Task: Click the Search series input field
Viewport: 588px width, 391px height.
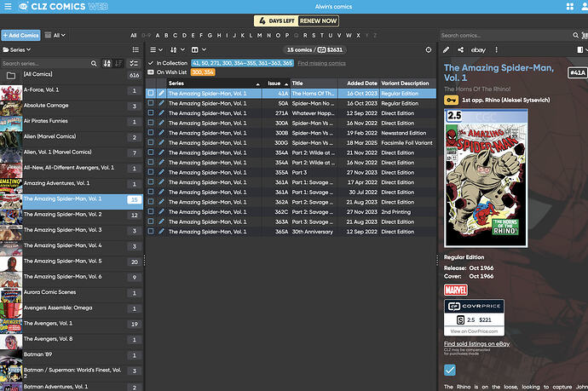Action: pos(45,63)
